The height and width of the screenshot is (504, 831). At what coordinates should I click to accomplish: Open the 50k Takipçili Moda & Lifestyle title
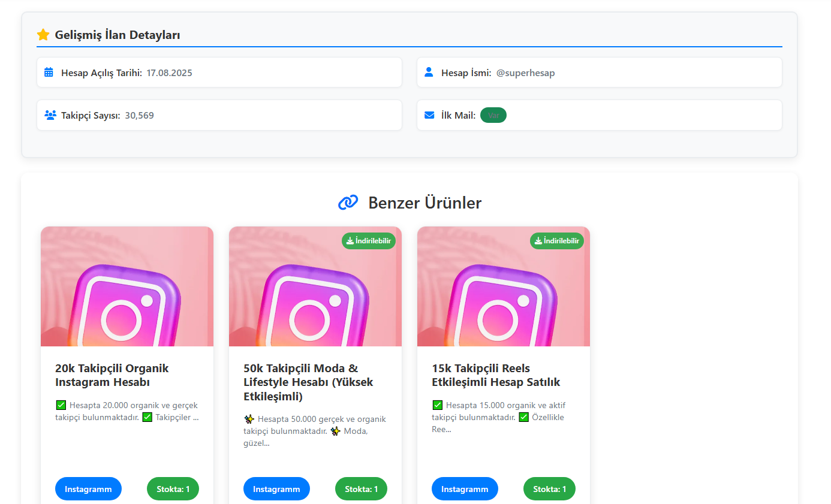(x=308, y=382)
